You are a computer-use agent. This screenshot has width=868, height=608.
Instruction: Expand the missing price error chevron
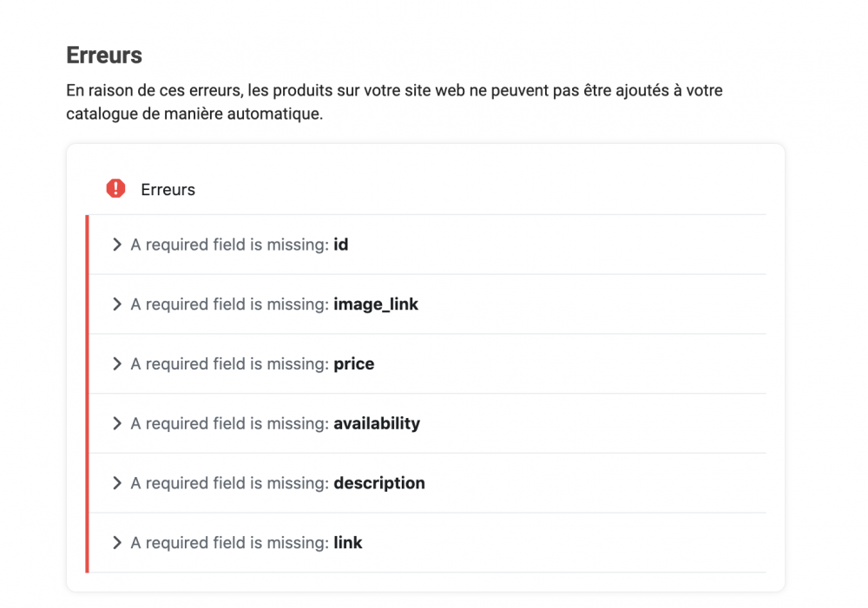[x=116, y=364]
